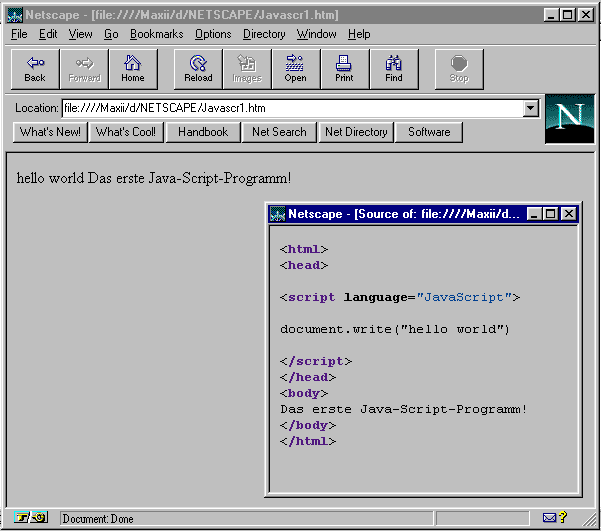Click the '</script>' line in source

click(316, 362)
